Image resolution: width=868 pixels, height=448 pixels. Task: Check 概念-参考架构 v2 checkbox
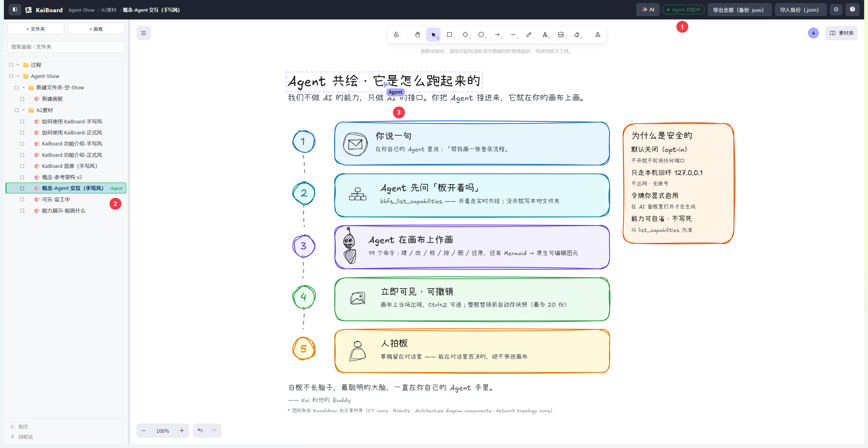click(x=22, y=177)
